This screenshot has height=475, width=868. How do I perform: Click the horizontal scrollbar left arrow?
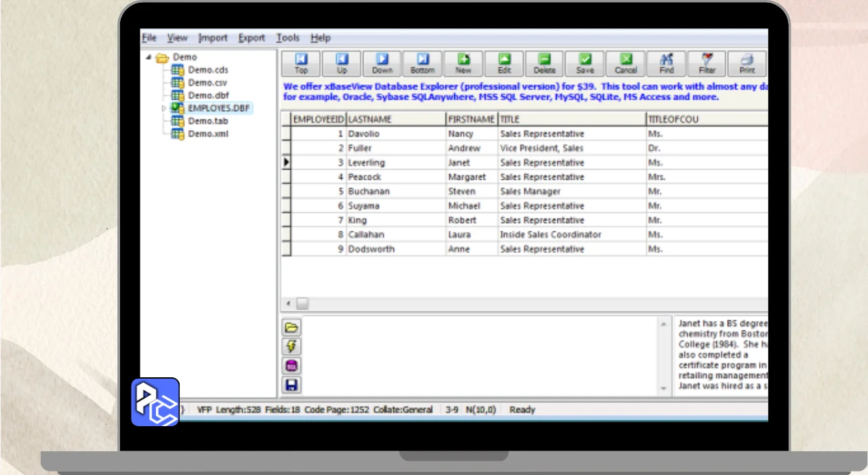click(x=288, y=304)
